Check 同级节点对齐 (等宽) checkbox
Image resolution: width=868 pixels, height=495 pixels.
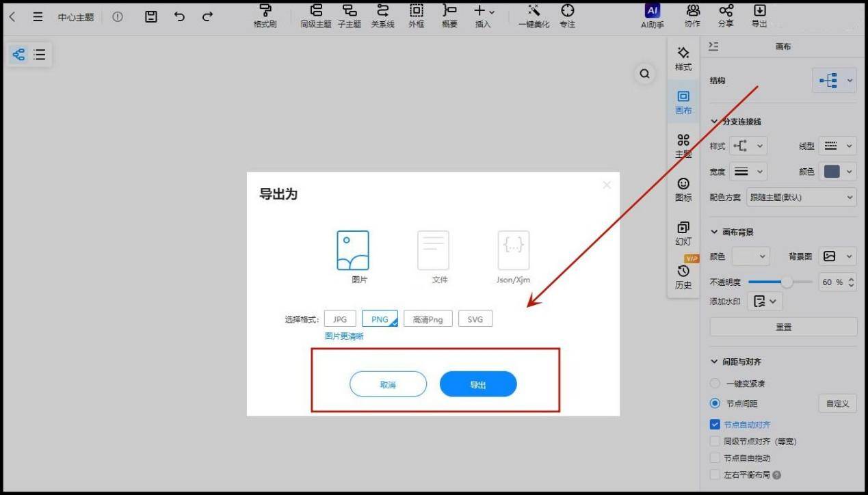tap(715, 441)
